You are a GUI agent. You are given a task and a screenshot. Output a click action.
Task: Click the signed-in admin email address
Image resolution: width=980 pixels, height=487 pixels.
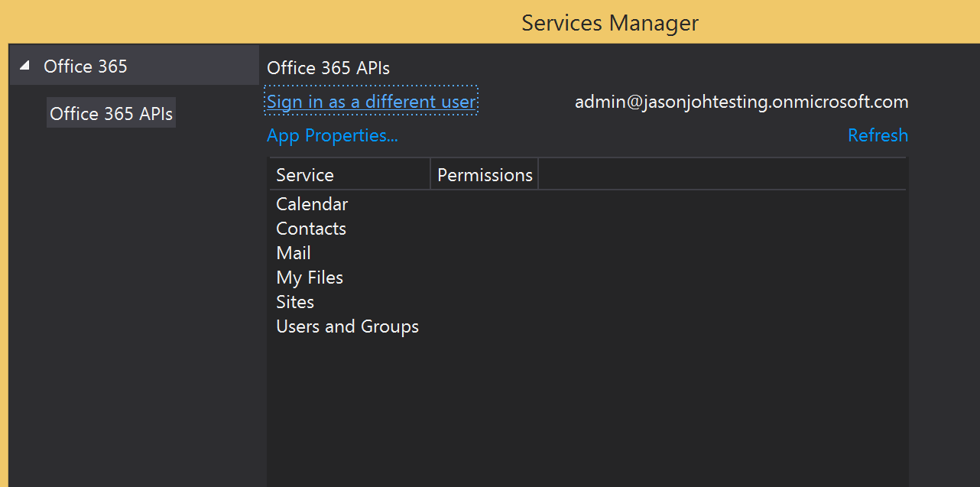pos(741,102)
